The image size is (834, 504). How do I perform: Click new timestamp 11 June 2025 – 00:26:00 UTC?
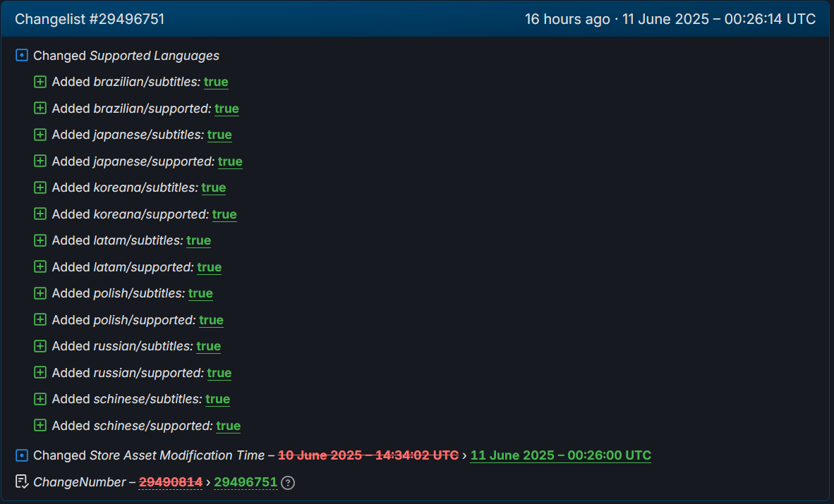[x=560, y=455]
